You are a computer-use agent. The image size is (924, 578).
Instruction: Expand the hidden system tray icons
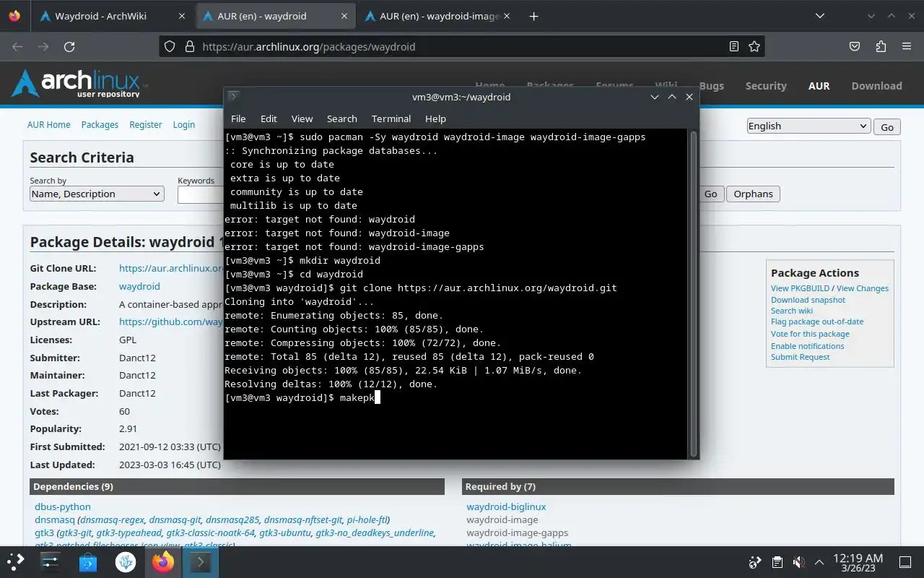tap(819, 562)
